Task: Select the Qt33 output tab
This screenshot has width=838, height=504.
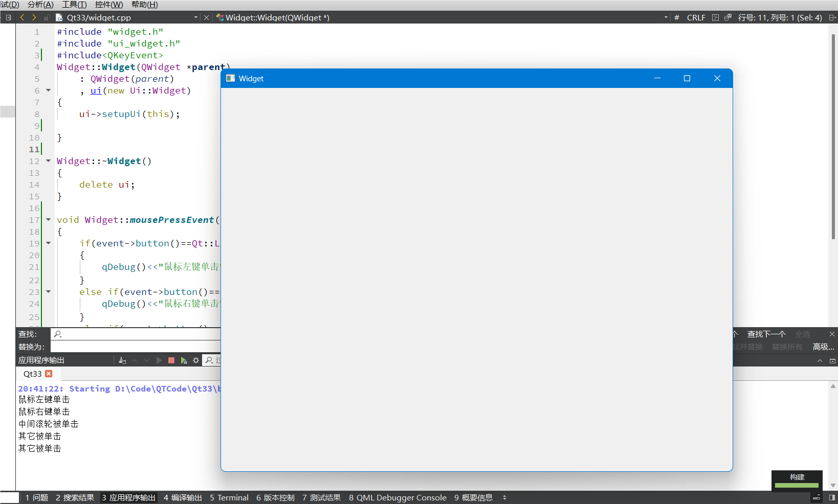Action: [x=33, y=374]
